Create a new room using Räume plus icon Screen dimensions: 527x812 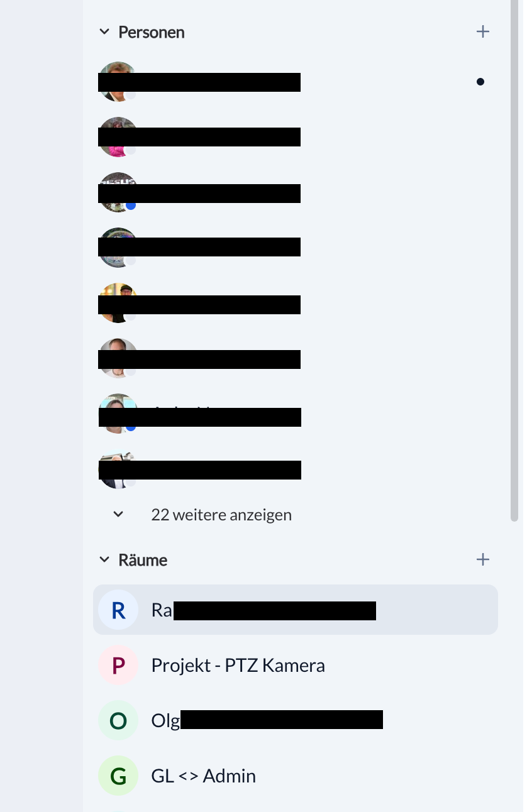click(x=482, y=559)
